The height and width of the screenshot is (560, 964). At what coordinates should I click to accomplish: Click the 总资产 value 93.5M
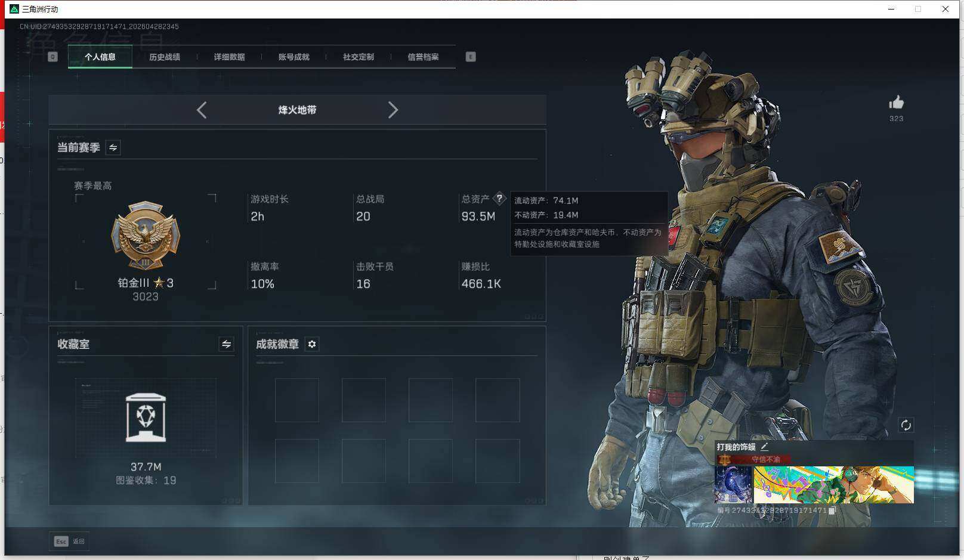pyautogui.click(x=478, y=216)
